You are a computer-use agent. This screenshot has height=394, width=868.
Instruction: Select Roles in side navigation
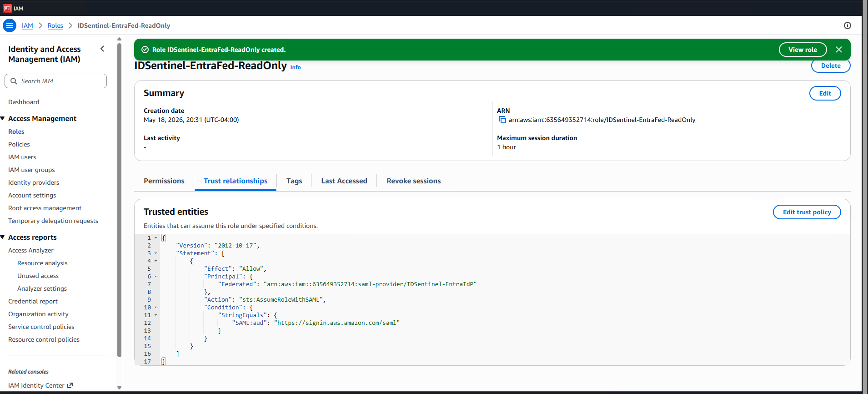tap(16, 131)
